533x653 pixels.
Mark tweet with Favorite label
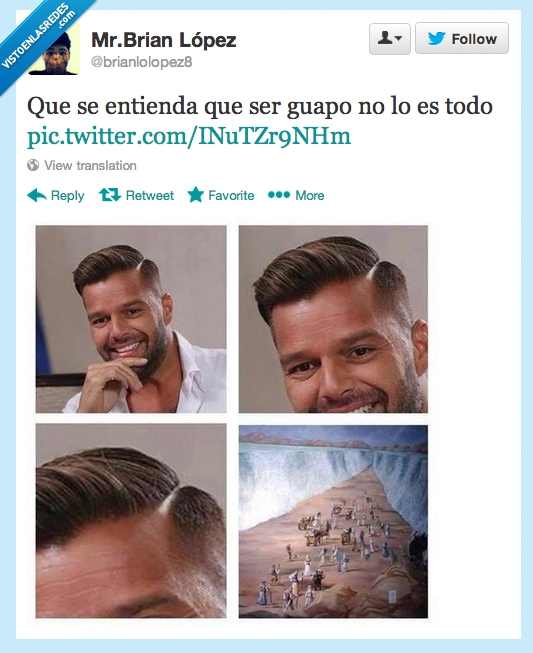[231, 195]
